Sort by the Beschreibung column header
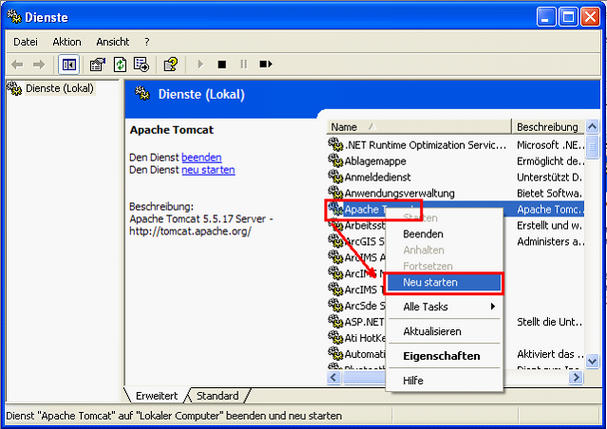 [548, 127]
